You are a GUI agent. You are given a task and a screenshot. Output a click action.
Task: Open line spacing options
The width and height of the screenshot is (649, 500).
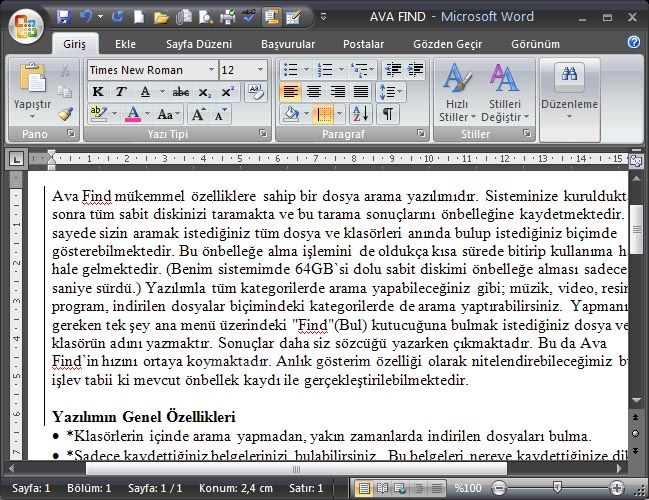pos(390,91)
